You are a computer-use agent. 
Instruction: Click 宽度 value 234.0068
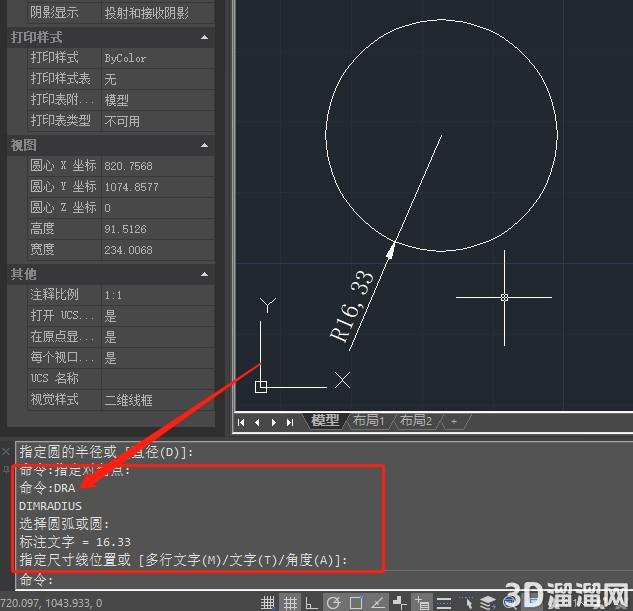158,250
